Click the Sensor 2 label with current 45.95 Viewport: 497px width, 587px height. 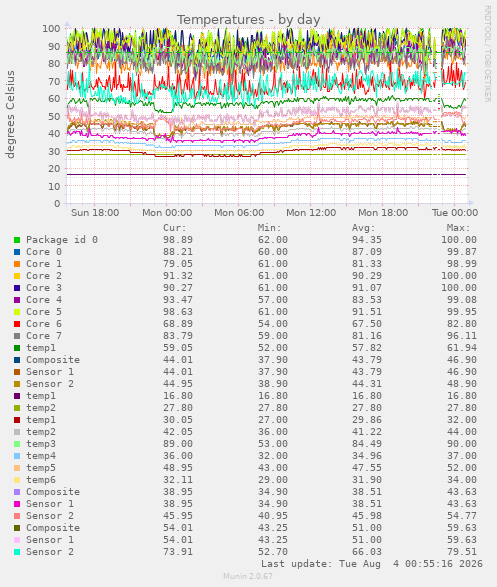coord(50,516)
